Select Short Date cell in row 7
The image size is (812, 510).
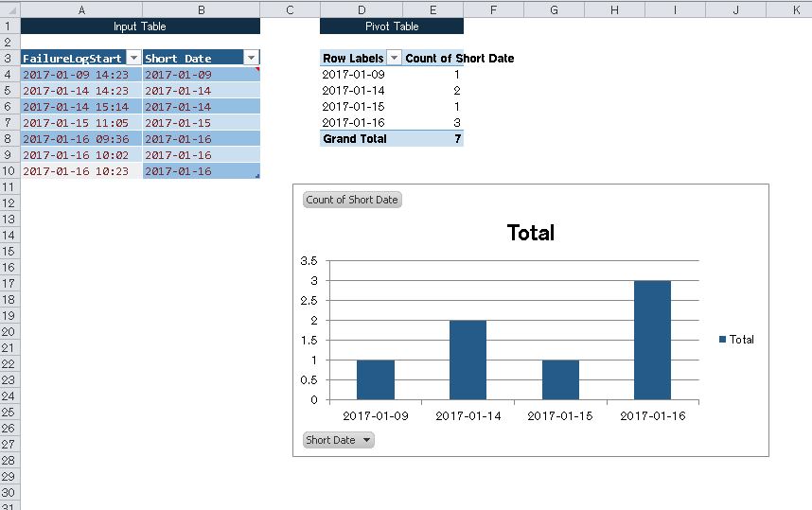[x=201, y=123]
